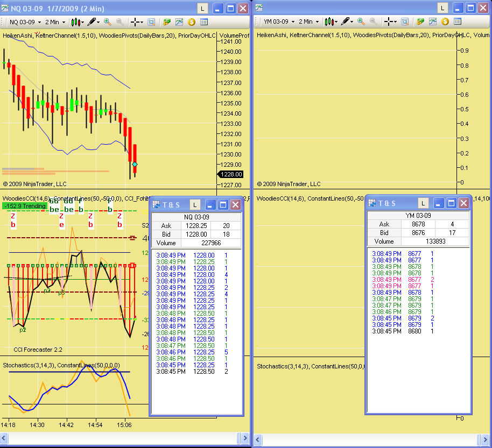Click YM bid size 17
The image size is (492, 448).
click(x=452, y=233)
